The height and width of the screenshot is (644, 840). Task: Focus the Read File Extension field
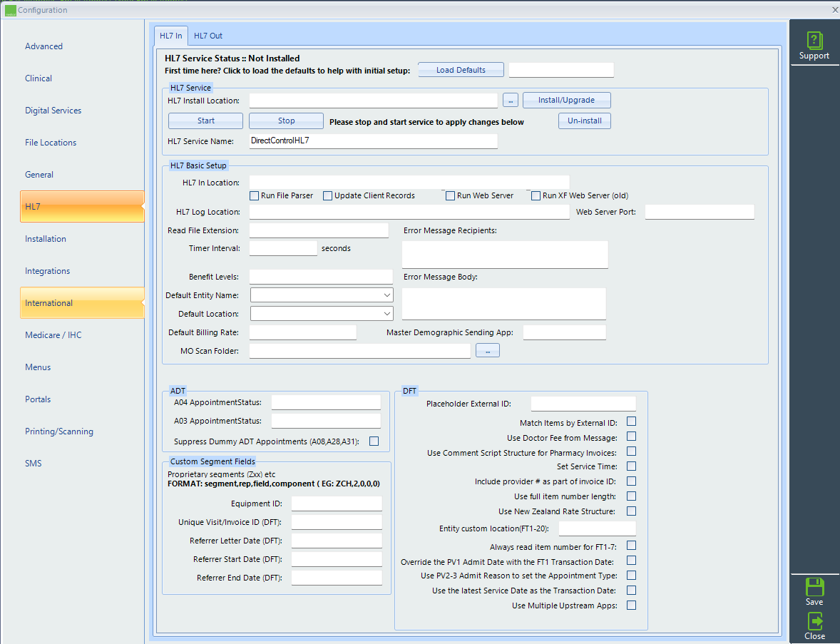tap(319, 230)
